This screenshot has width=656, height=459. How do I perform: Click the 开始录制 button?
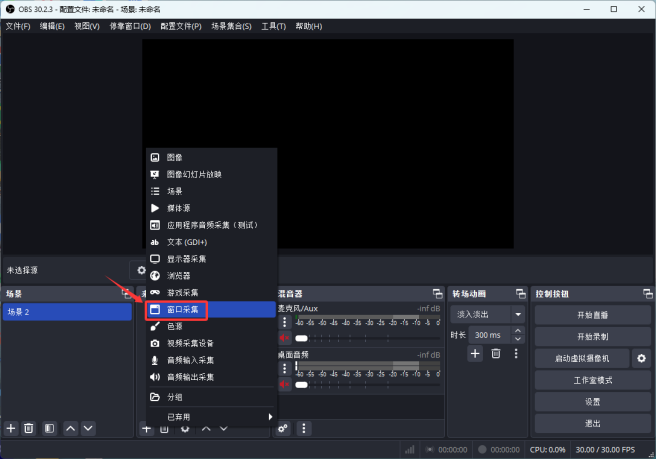(x=592, y=337)
